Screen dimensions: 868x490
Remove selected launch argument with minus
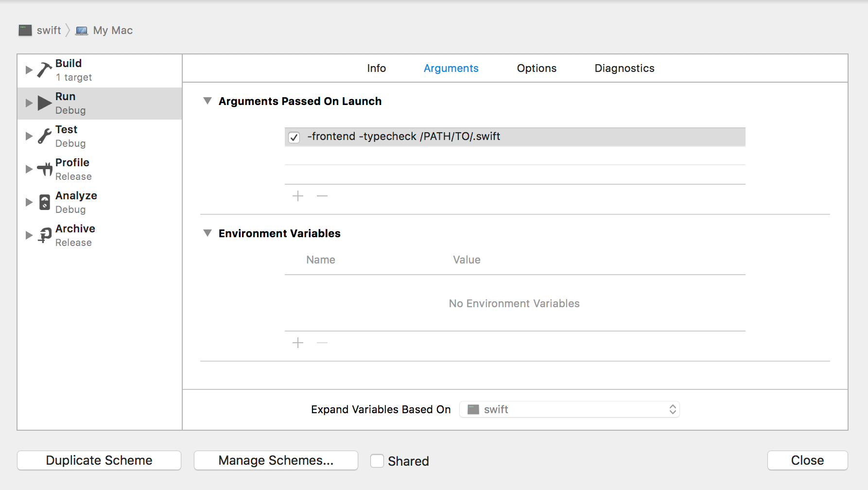[322, 196]
